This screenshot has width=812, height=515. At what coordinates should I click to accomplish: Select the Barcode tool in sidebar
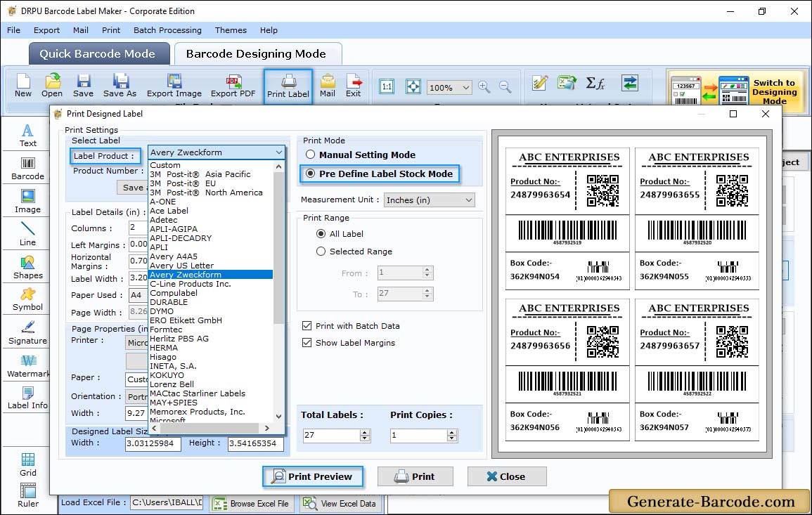click(27, 169)
